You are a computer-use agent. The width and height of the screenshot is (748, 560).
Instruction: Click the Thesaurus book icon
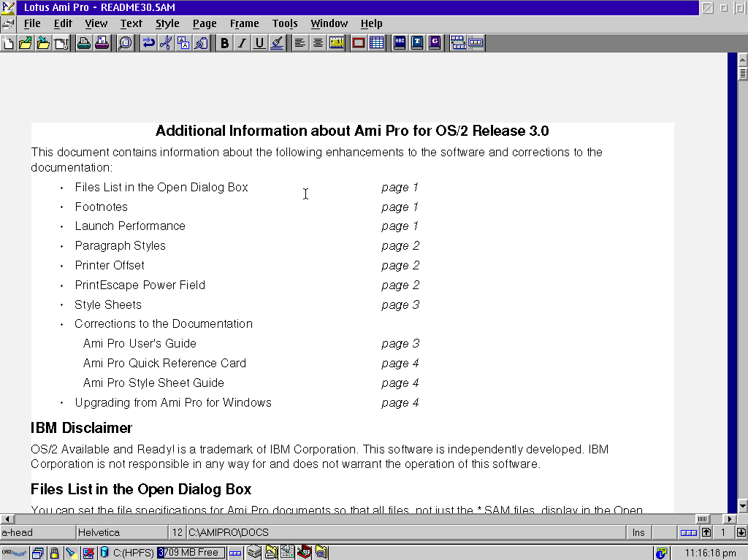[x=417, y=43]
